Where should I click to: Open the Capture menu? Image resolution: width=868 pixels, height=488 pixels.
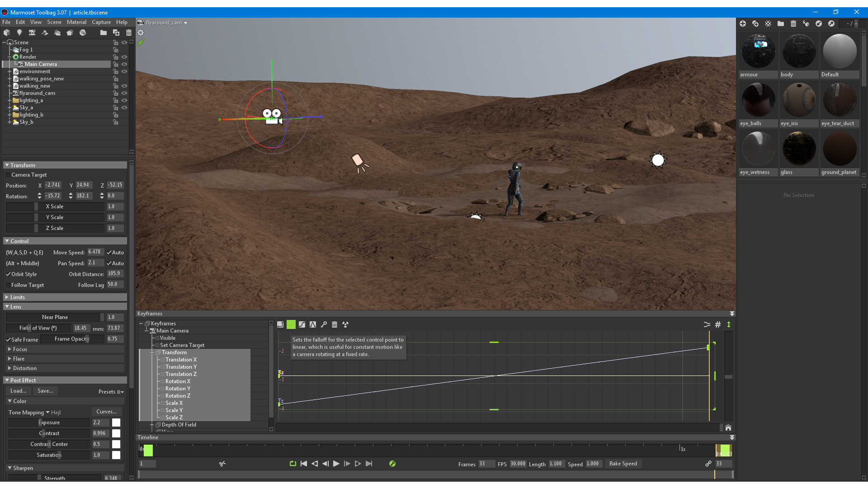coord(101,22)
